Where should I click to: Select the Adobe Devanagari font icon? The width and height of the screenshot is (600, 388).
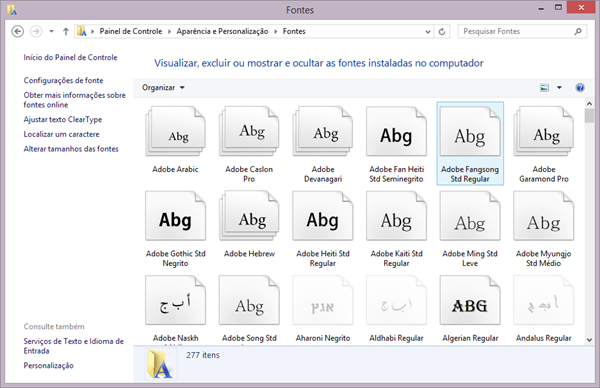click(323, 132)
